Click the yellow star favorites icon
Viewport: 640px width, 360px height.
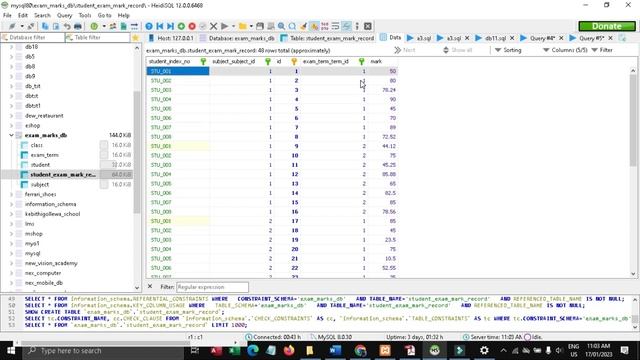136,38
